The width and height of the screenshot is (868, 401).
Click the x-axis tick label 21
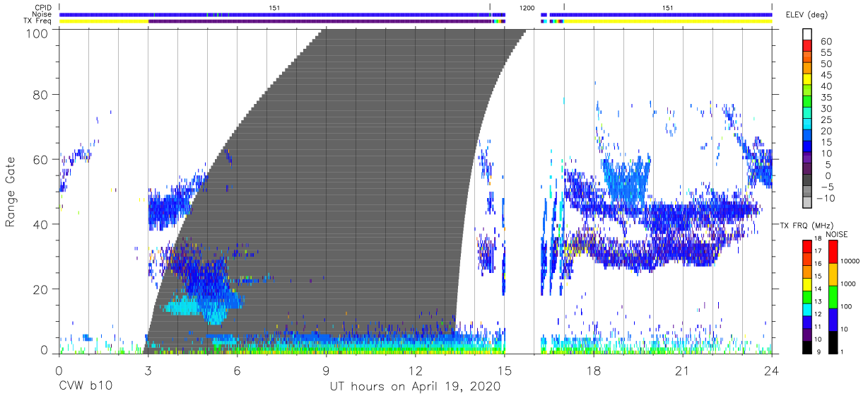tap(682, 371)
